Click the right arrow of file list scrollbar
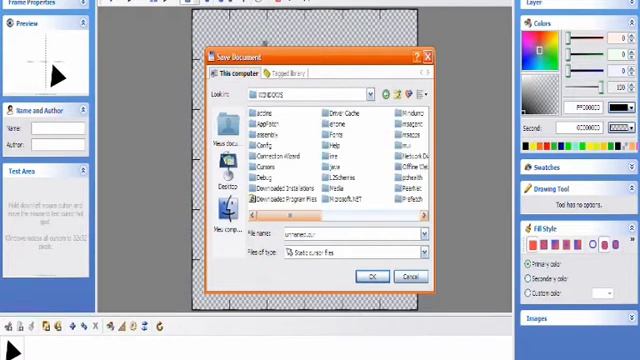 [424, 215]
